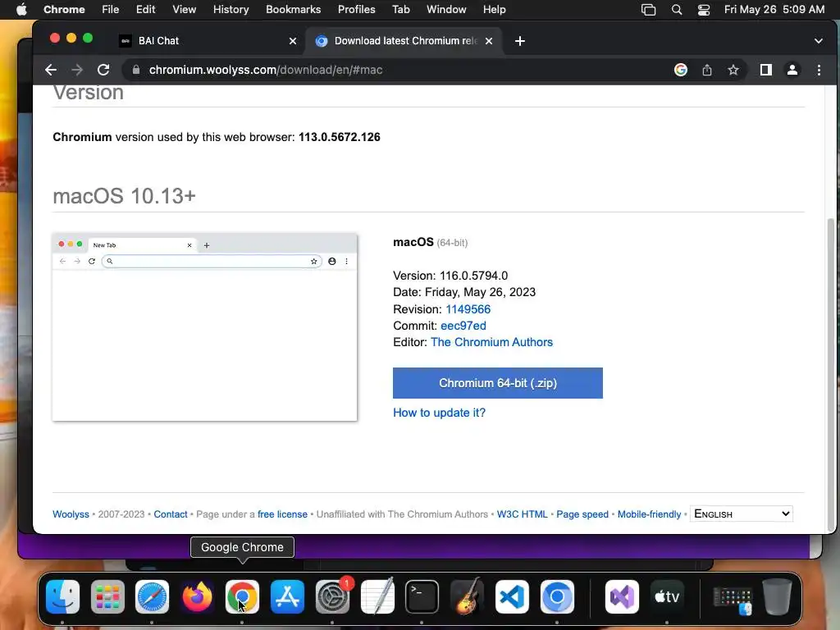Open Spotlight search in the menu bar

point(677,10)
